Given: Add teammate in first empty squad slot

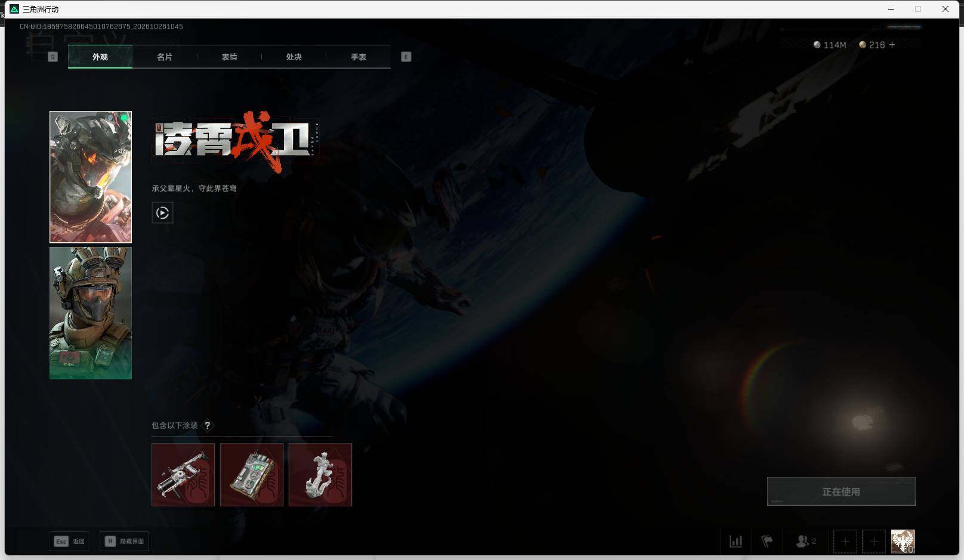Looking at the screenshot, I should click(x=845, y=542).
